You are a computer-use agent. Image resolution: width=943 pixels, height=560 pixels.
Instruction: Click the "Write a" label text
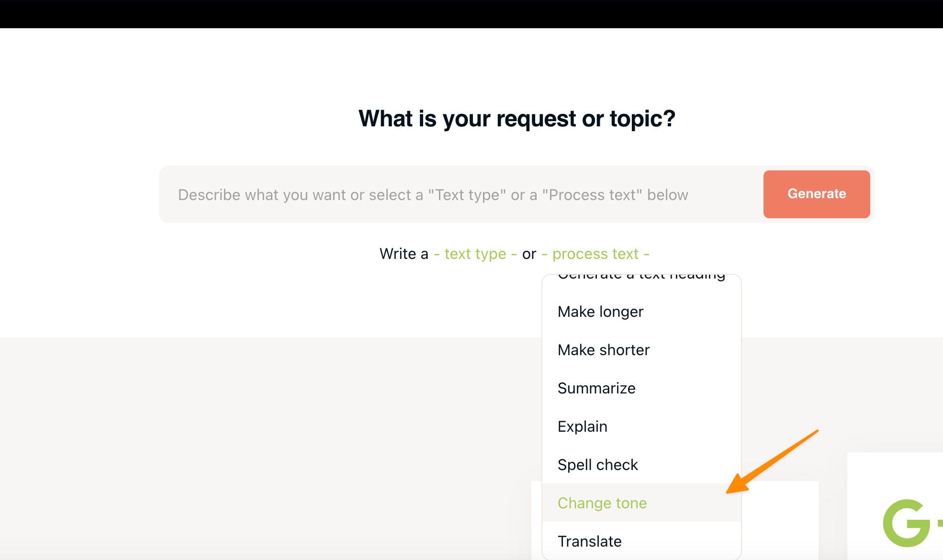404,254
